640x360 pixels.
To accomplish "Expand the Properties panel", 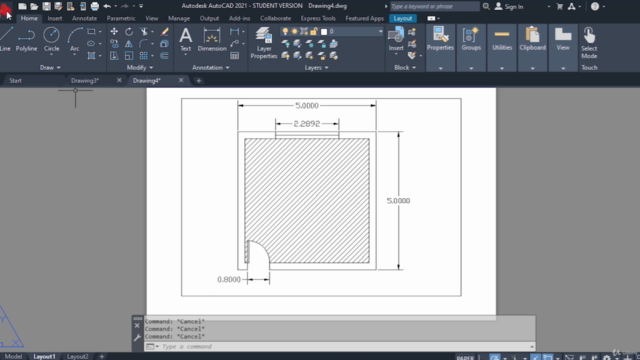I will point(440,68).
